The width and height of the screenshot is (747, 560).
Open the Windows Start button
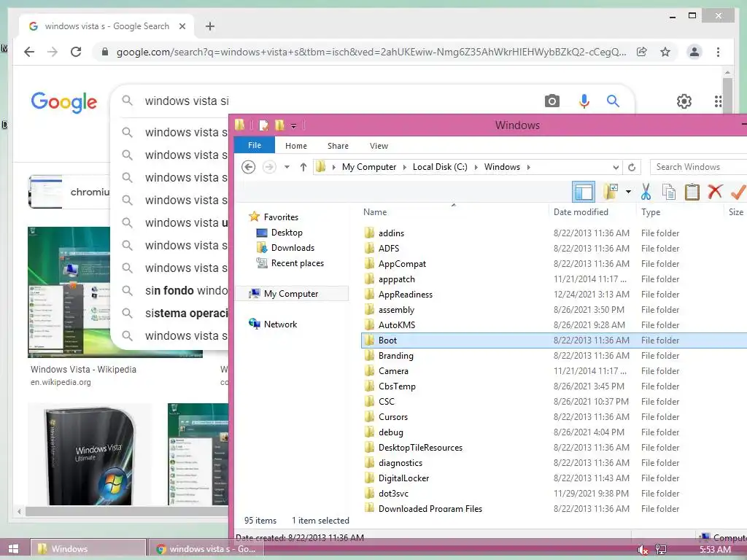[x=13, y=548]
